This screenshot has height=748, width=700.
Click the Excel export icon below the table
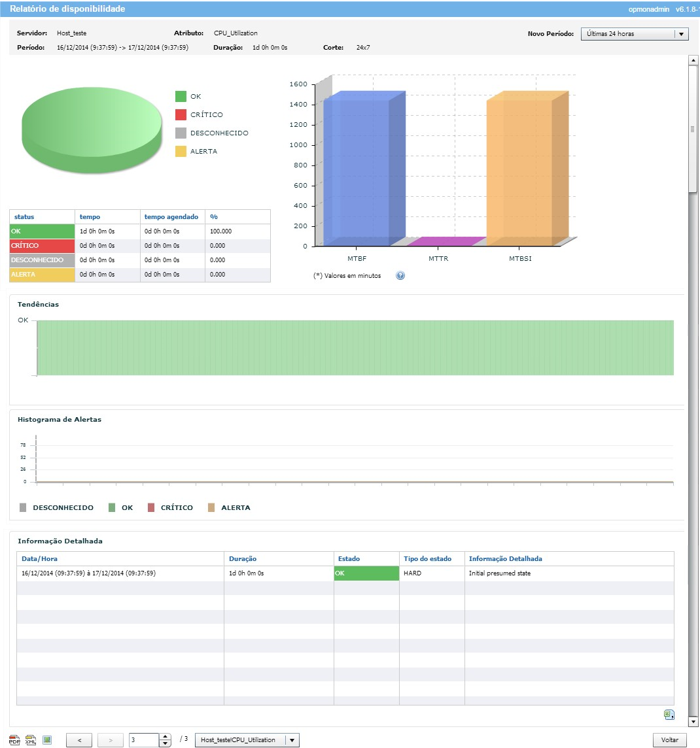coord(669,714)
